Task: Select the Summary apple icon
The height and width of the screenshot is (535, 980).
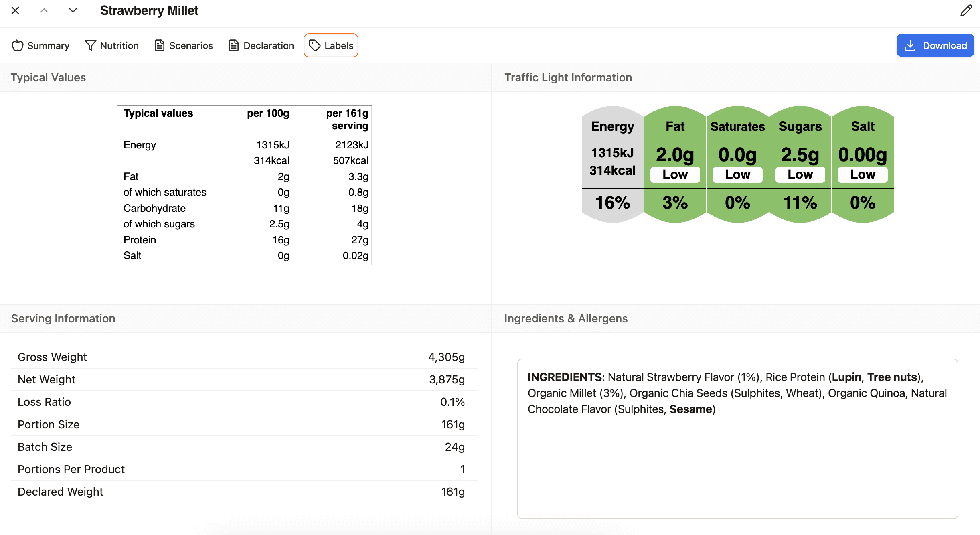Action: pyautogui.click(x=18, y=45)
